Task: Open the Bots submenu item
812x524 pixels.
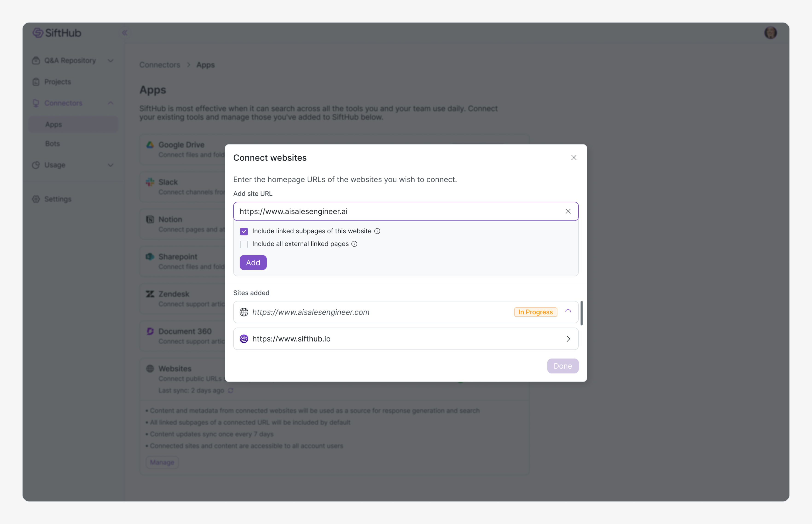Action: point(53,144)
